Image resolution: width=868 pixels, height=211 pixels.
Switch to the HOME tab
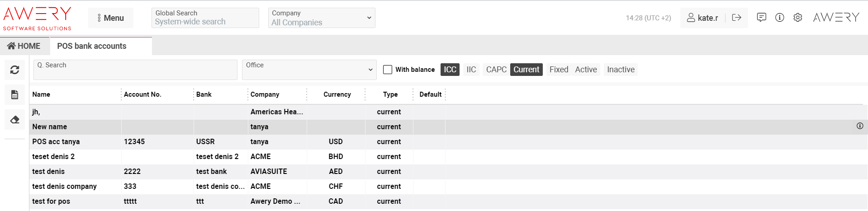(x=24, y=46)
